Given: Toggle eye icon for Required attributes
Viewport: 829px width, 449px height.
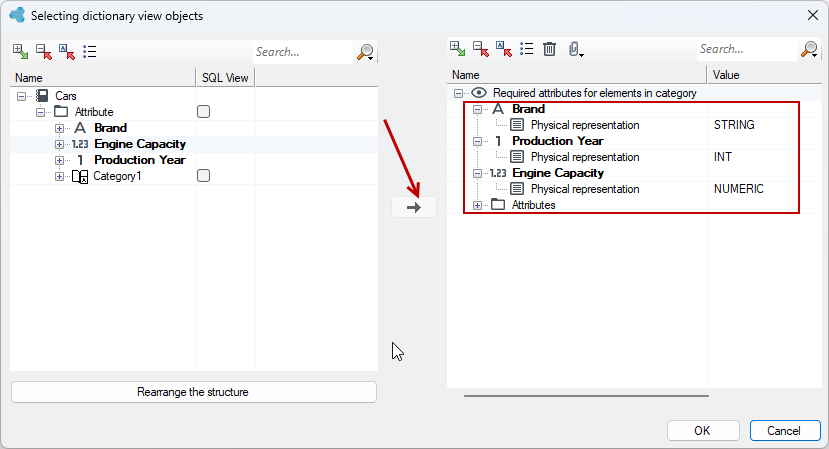Looking at the screenshot, I should tap(479, 93).
